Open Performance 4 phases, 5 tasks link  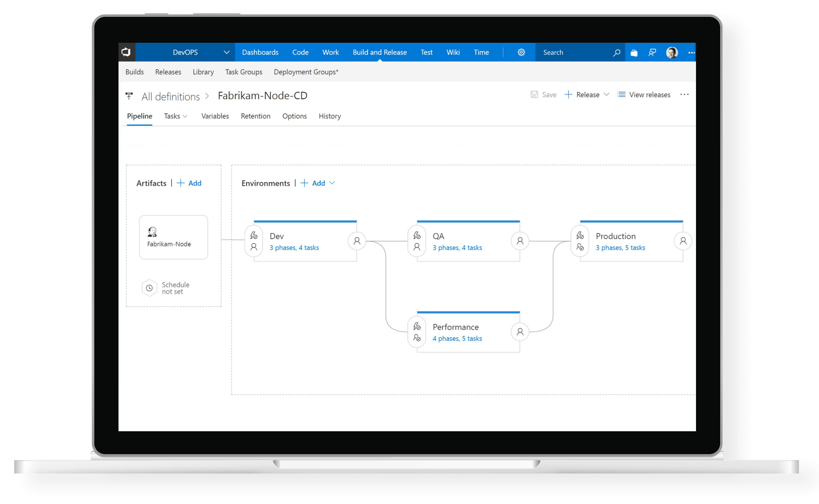pos(457,339)
